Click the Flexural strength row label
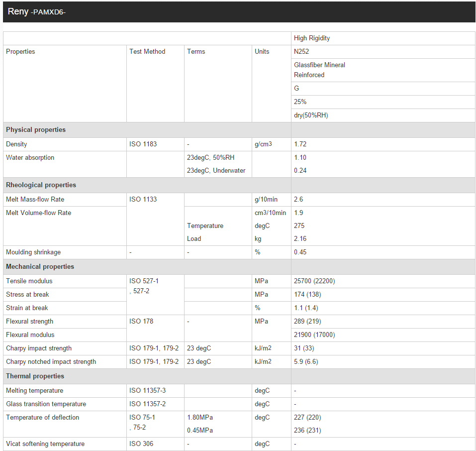 tap(30, 322)
